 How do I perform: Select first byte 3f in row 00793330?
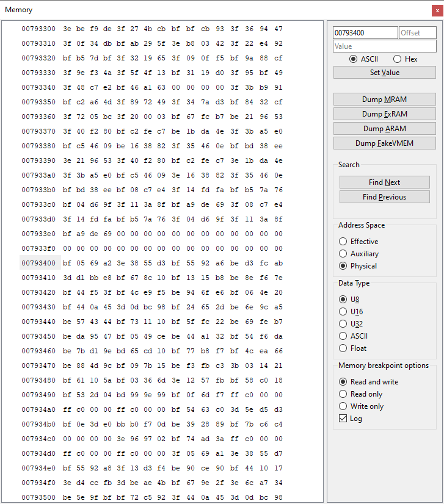67,73
